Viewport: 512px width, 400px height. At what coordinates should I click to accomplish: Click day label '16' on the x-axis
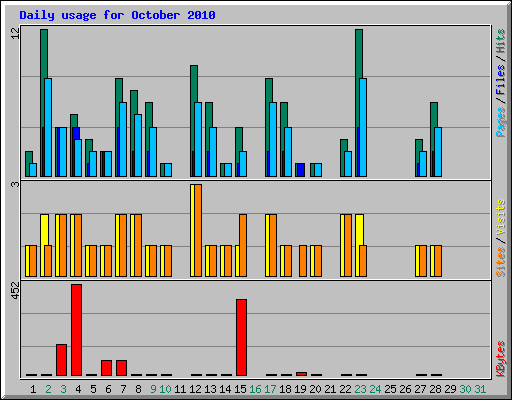click(255, 389)
